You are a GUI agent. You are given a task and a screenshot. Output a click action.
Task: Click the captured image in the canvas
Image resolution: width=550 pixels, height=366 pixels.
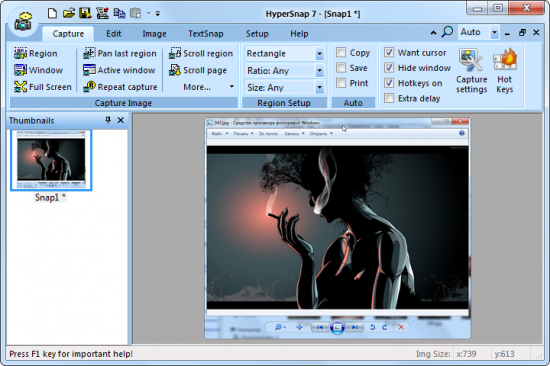coord(337,228)
